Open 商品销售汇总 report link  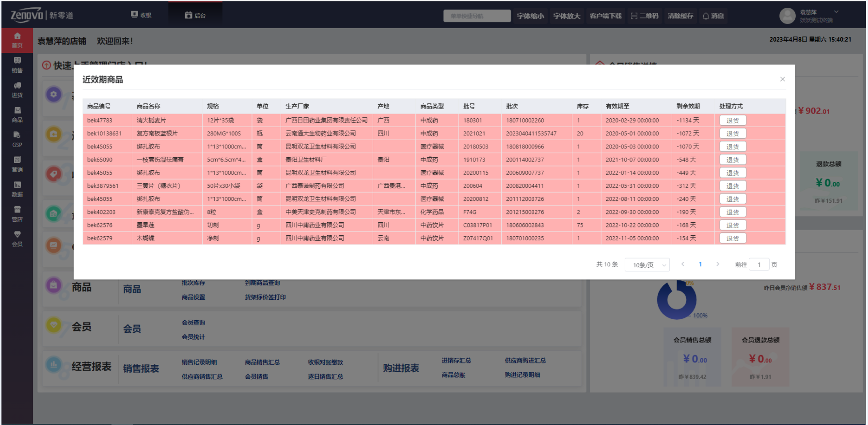click(x=262, y=362)
